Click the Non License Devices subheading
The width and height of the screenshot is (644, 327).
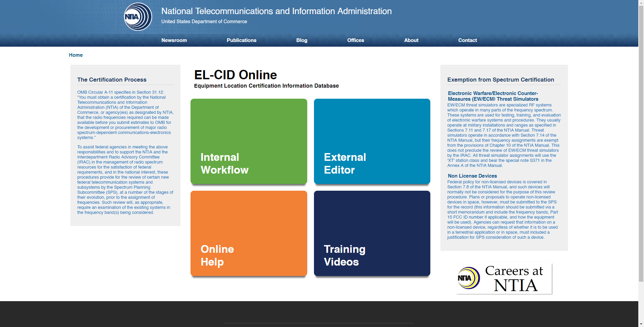tap(472, 176)
